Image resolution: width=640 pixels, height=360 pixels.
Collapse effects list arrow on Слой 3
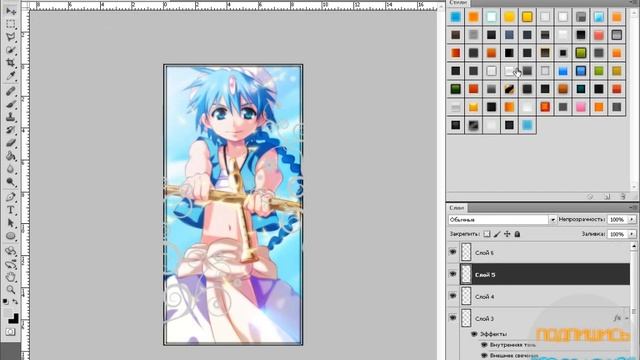point(627,318)
